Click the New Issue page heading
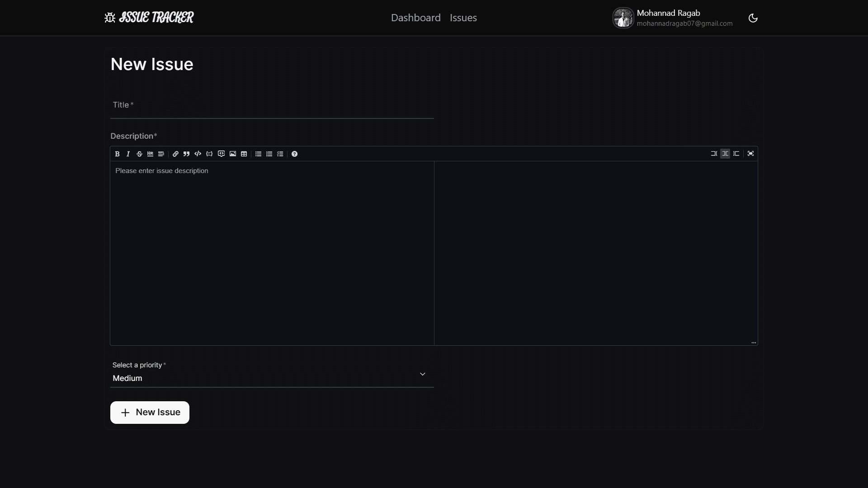This screenshot has width=868, height=488. click(152, 64)
